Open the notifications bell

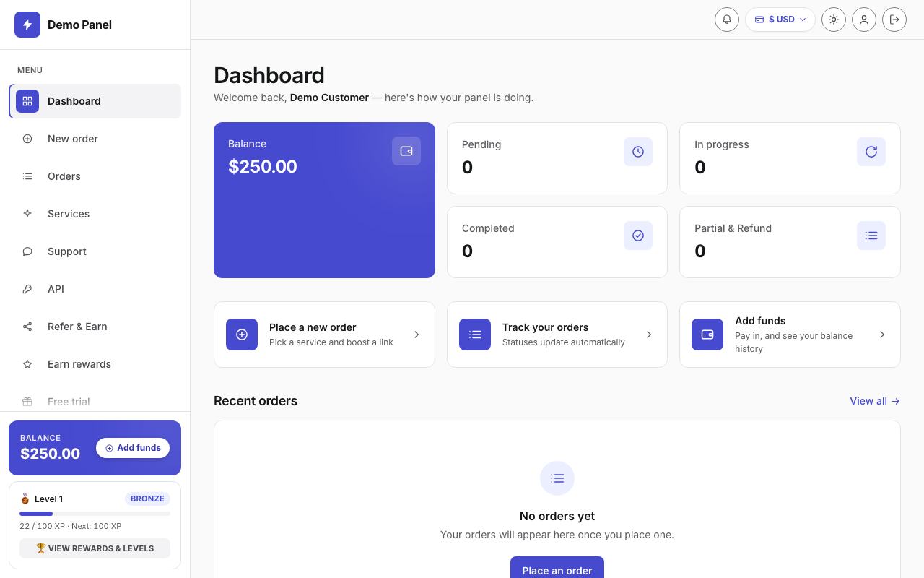(x=727, y=20)
